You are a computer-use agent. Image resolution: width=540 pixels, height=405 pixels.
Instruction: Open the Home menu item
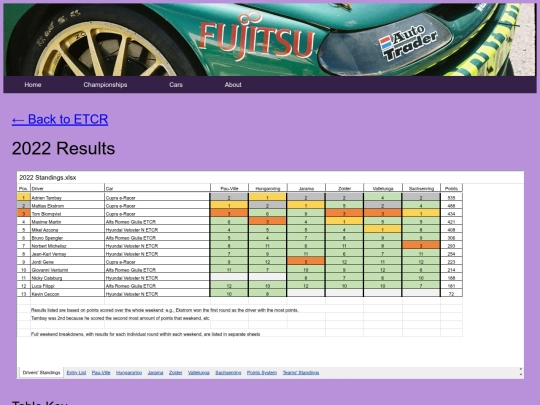click(33, 85)
